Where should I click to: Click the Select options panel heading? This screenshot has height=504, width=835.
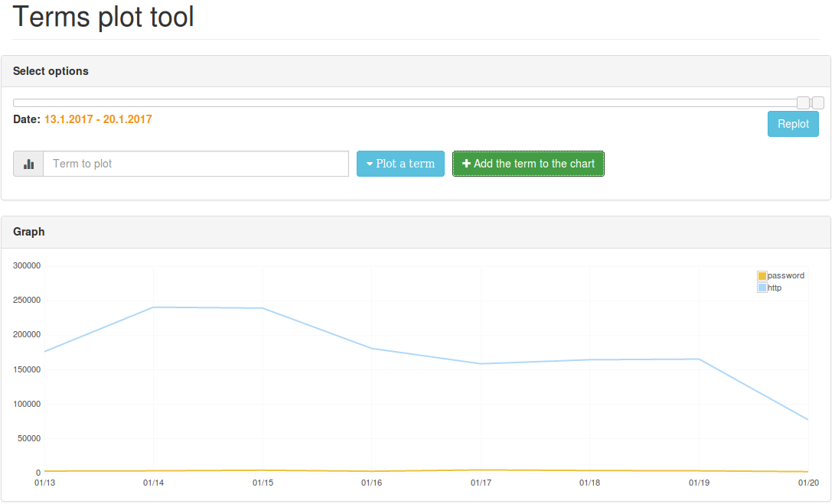click(x=51, y=71)
